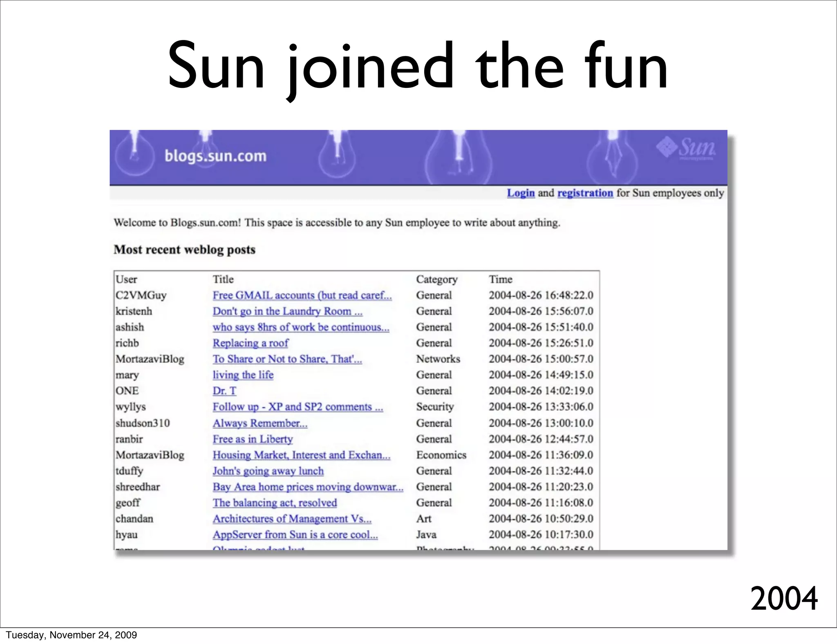Image resolution: width=837 pixels, height=644 pixels.
Task: Open 'living the life' post
Action: [x=243, y=375]
